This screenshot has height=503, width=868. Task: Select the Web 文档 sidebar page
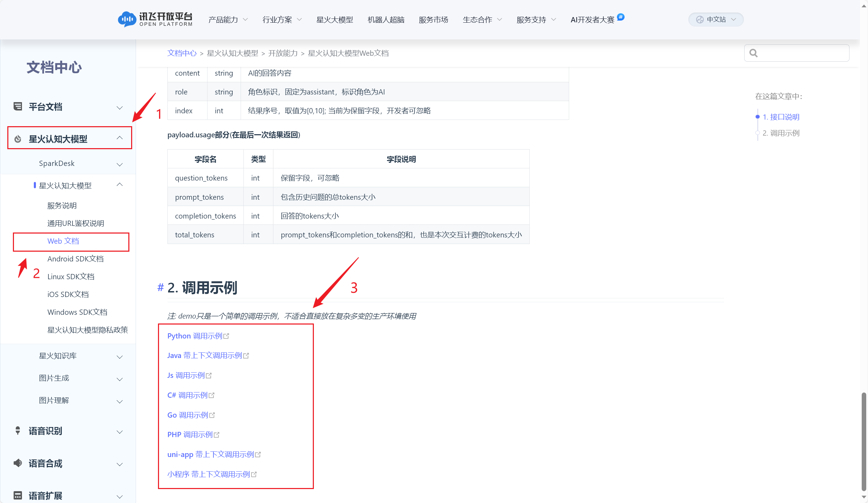coord(63,241)
